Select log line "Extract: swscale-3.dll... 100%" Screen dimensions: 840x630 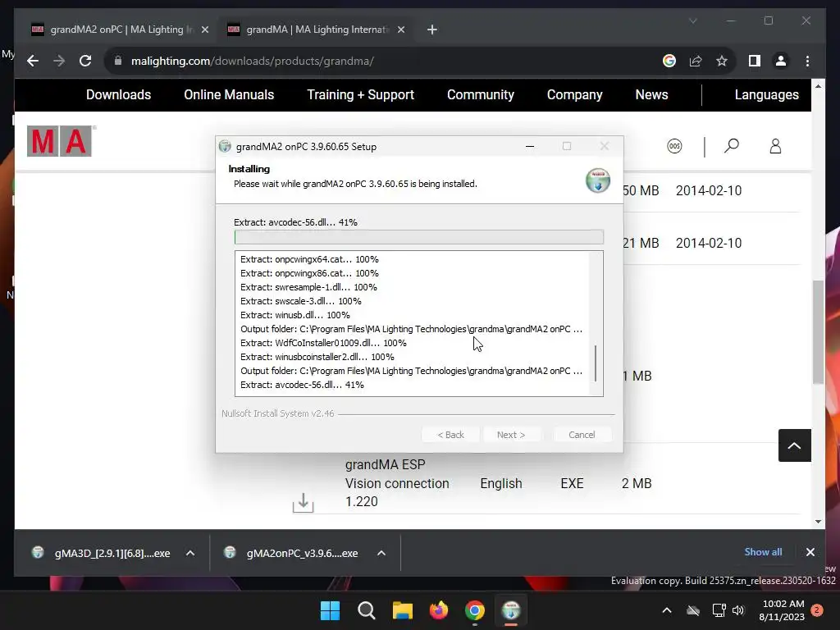[300, 301]
